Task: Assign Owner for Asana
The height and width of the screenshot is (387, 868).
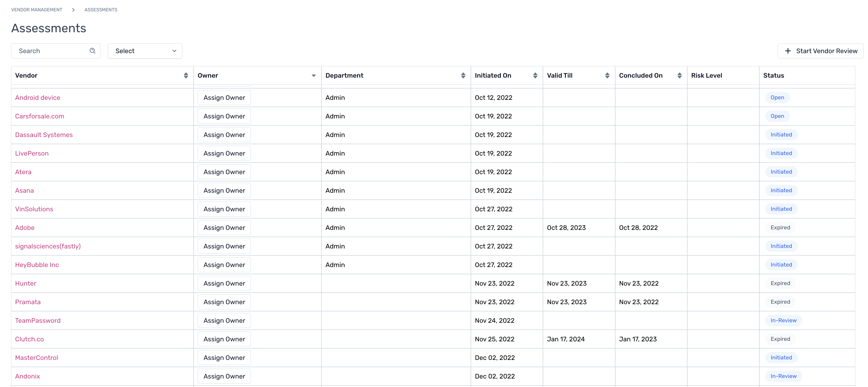Action: 224,191
